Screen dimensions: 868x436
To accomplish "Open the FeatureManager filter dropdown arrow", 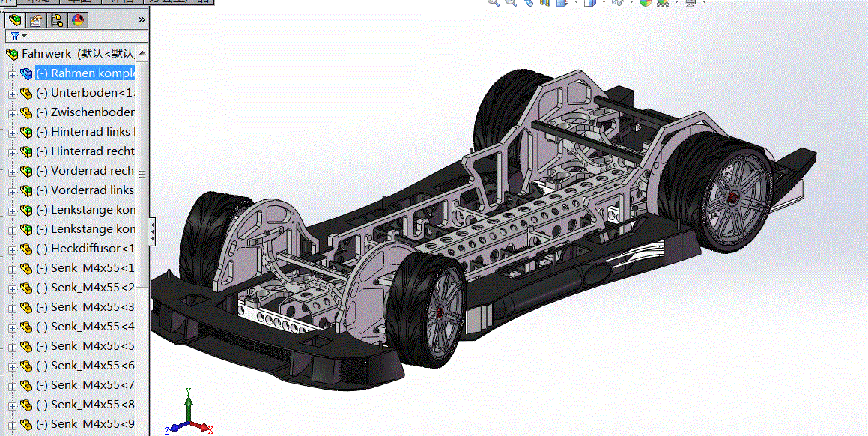I will click(24, 36).
